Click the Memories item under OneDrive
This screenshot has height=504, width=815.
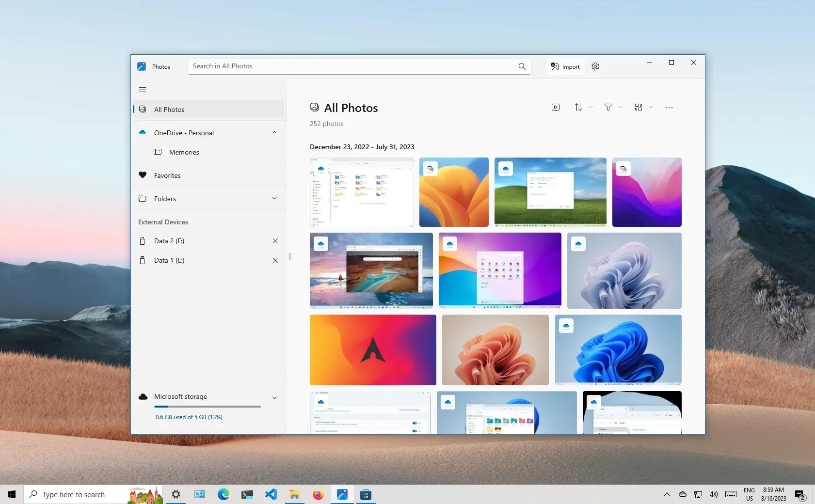[x=184, y=152]
